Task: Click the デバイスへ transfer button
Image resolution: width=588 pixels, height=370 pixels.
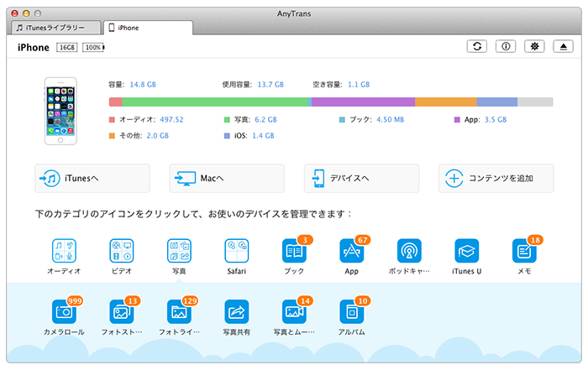Action: (361, 178)
